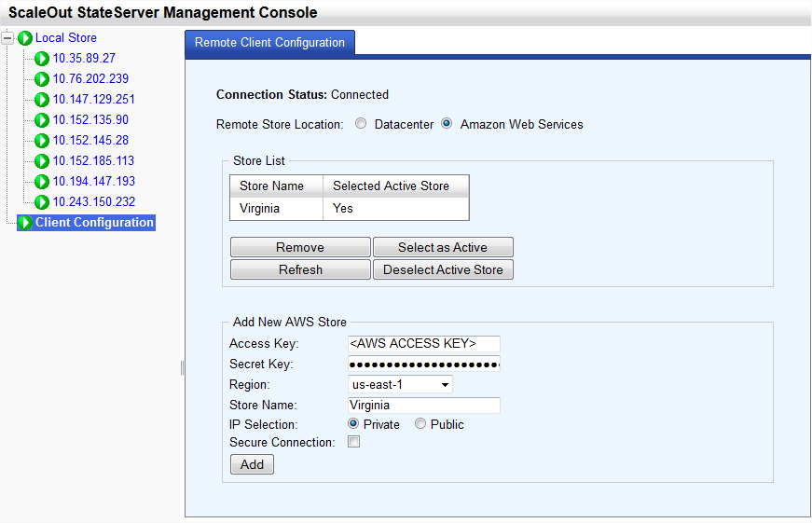
Task: Select host 10.152.145.28 in the tree
Action: click(90, 140)
